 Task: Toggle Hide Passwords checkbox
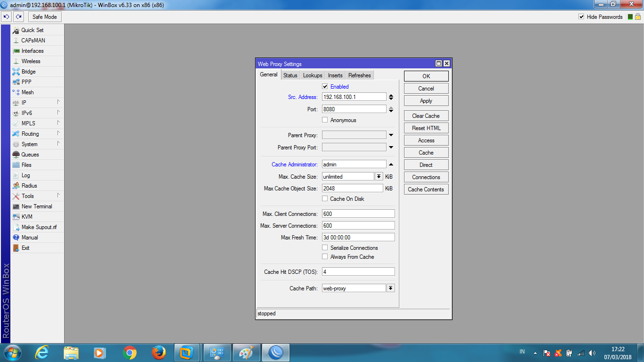click(581, 17)
